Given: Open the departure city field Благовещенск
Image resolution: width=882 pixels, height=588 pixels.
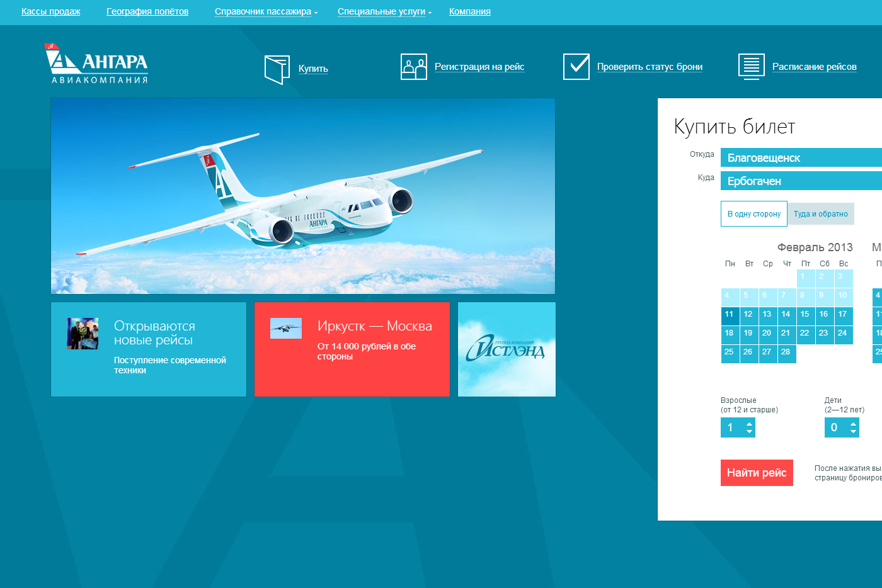Looking at the screenshot, I should [x=800, y=158].
